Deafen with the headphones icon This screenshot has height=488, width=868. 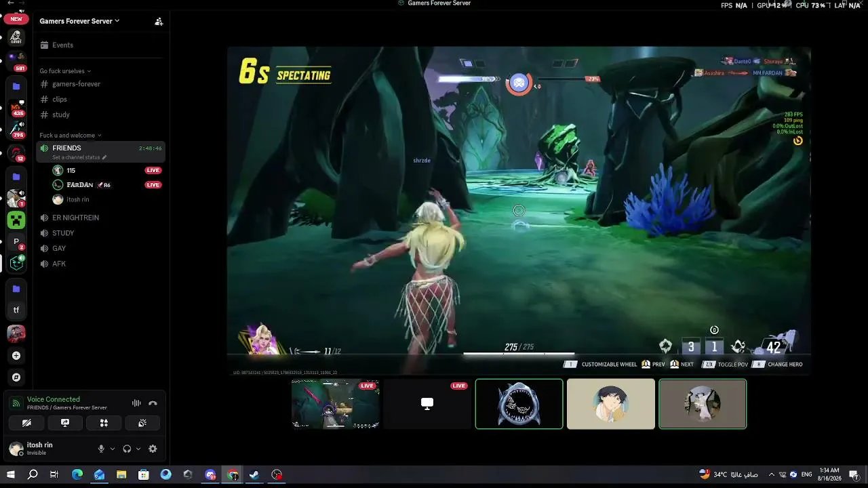127,449
